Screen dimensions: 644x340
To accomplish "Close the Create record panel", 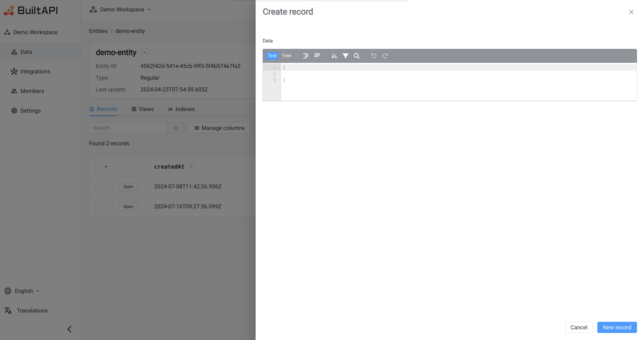I will [x=631, y=12].
